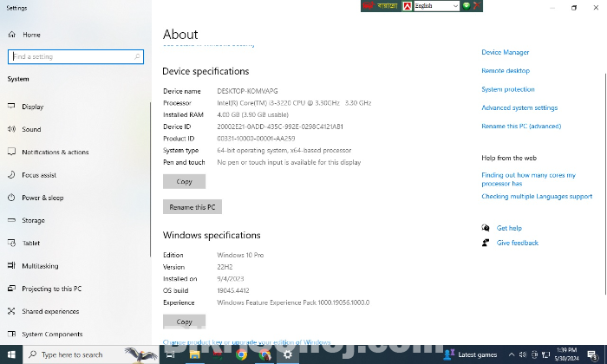This screenshot has width=607, height=364.
Task: Click the Sound speaker icon in sidebar
Action: [x=11, y=129]
